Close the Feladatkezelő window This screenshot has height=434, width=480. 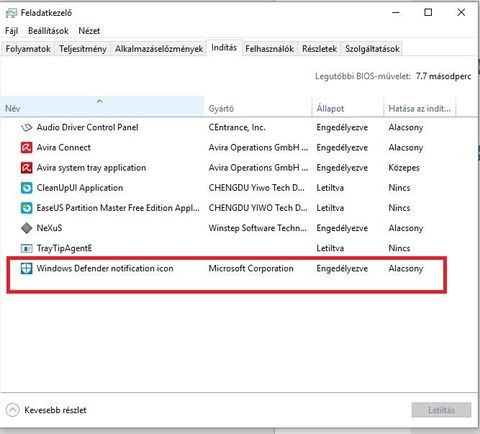(x=461, y=13)
